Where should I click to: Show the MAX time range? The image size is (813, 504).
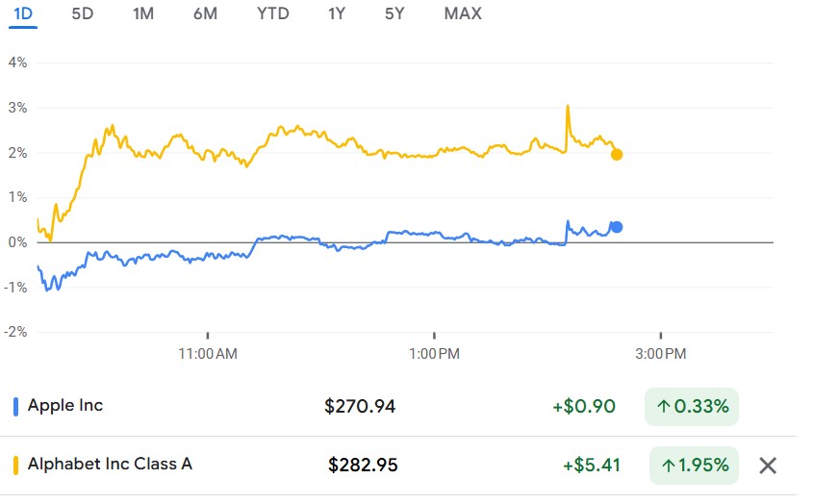point(463,13)
